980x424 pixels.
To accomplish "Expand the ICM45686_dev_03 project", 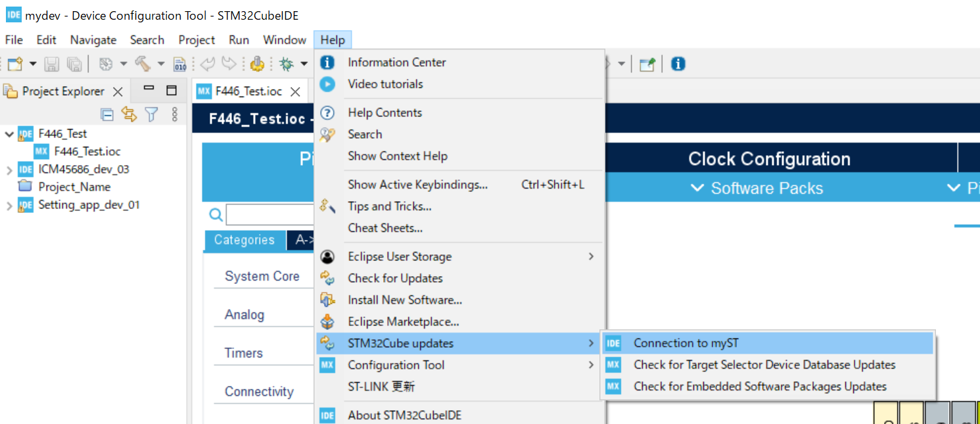I will click(x=9, y=170).
